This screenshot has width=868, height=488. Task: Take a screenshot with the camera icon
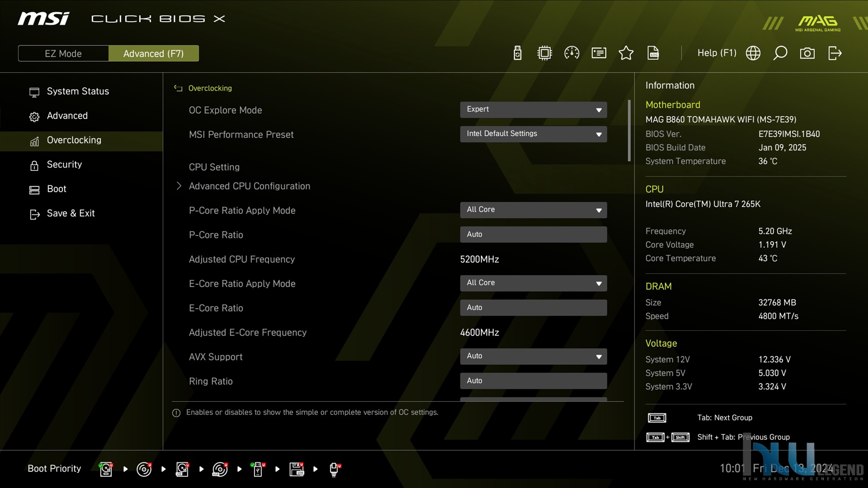[x=807, y=53]
